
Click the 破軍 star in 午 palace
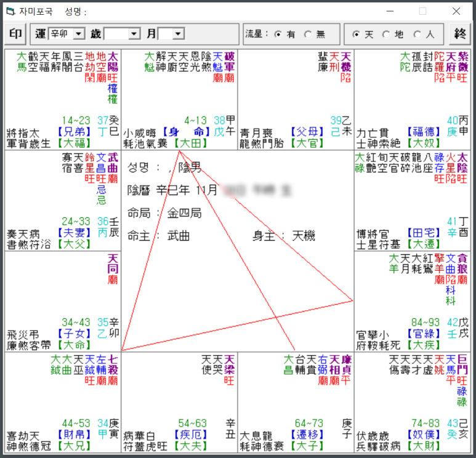(229, 62)
